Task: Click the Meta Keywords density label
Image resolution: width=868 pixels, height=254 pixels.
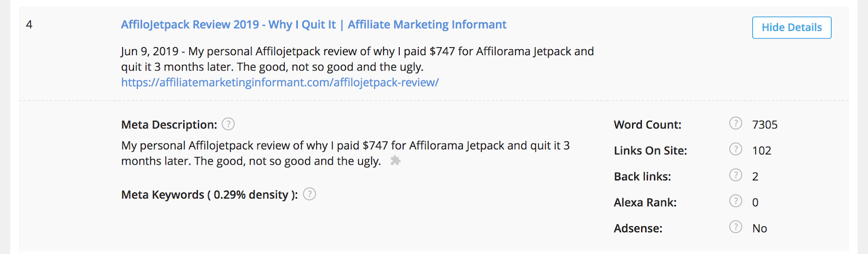Action: [x=209, y=195]
